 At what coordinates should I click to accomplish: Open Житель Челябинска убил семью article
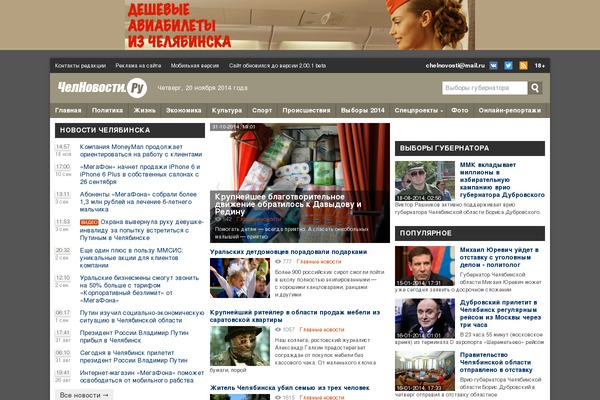coord(290,388)
